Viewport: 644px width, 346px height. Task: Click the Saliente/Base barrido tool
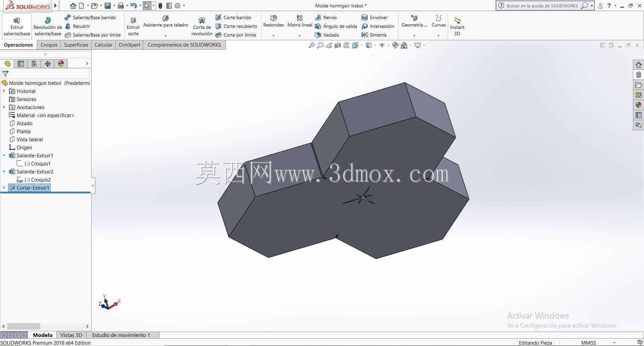tap(90, 17)
